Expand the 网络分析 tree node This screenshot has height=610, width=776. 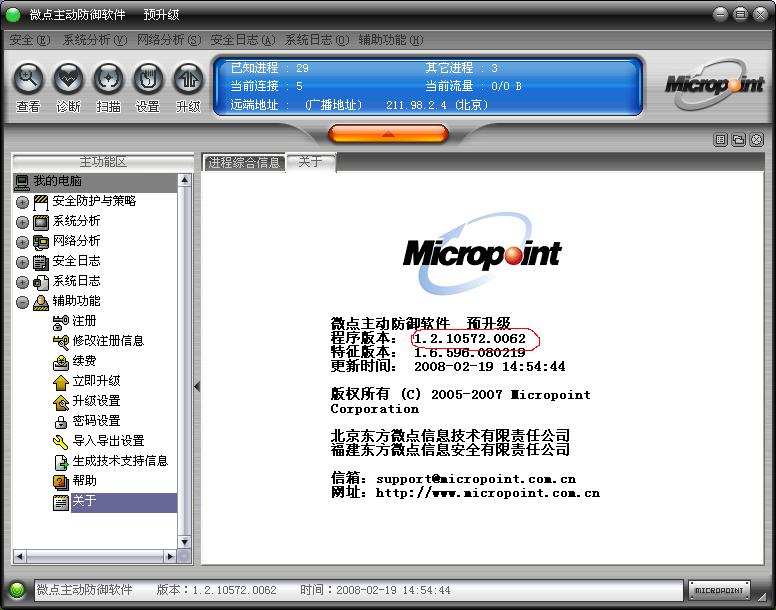point(22,242)
